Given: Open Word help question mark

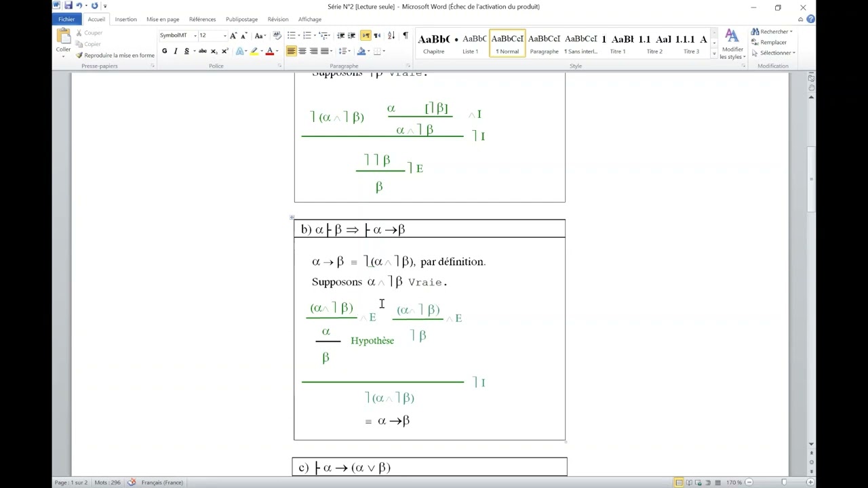Looking at the screenshot, I should tap(810, 19).
